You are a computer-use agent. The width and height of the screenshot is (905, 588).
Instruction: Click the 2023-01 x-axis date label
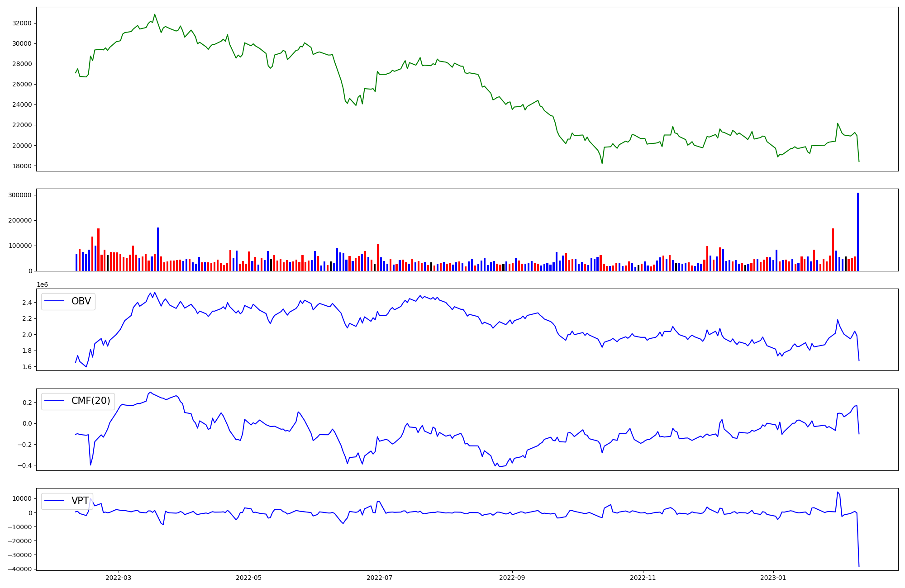point(773,578)
